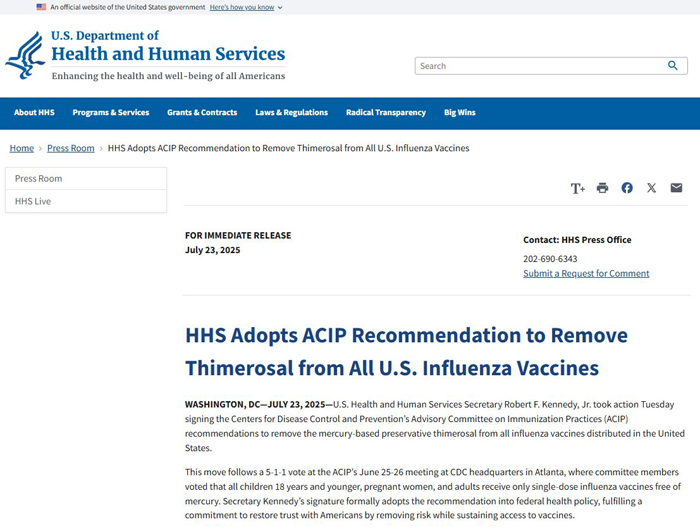Go to Press Room breadcrumb link

(x=71, y=148)
